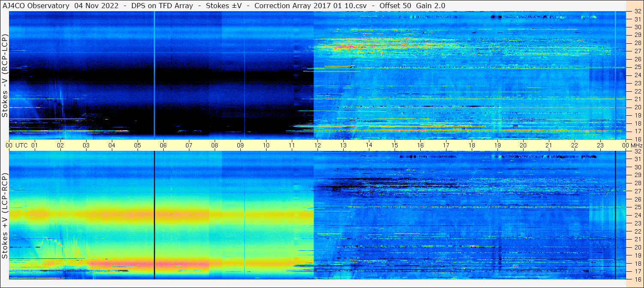Click 25 MHz label of Stokes -V panel
This screenshot has height=288, width=644.
tap(638, 67)
